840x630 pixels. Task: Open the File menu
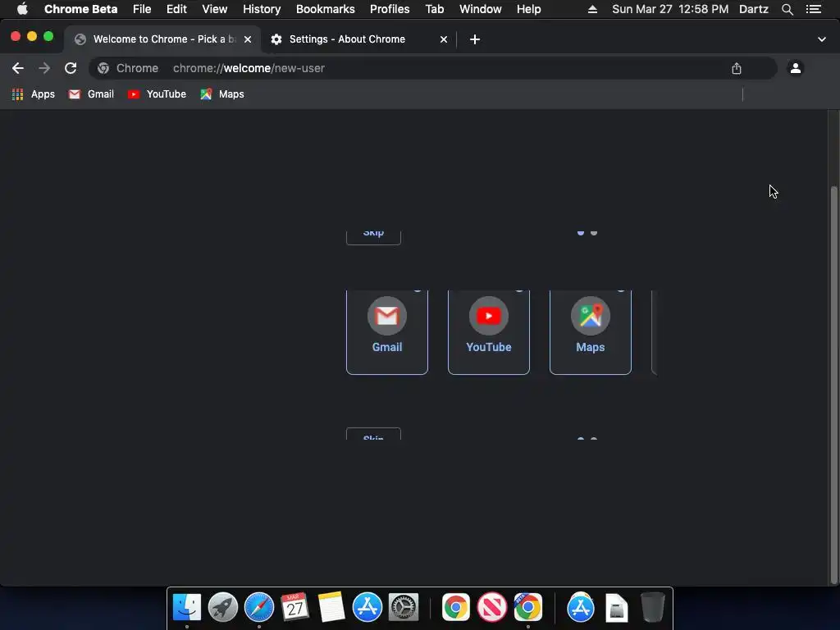[x=142, y=9]
